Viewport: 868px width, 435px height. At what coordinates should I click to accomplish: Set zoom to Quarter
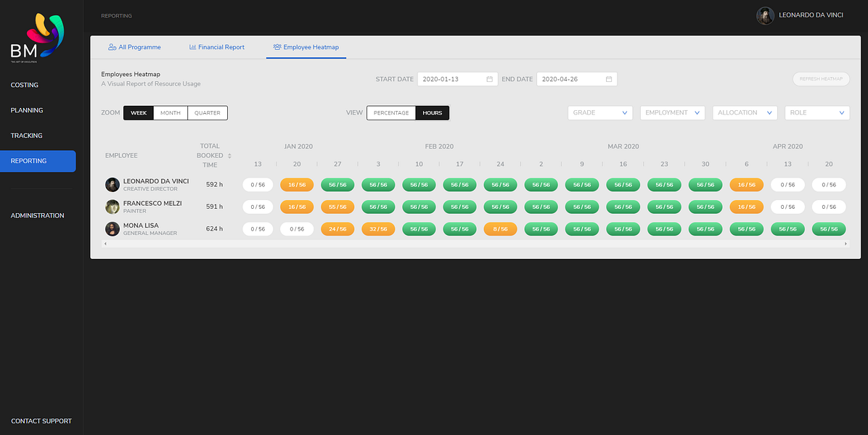(208, 113)
